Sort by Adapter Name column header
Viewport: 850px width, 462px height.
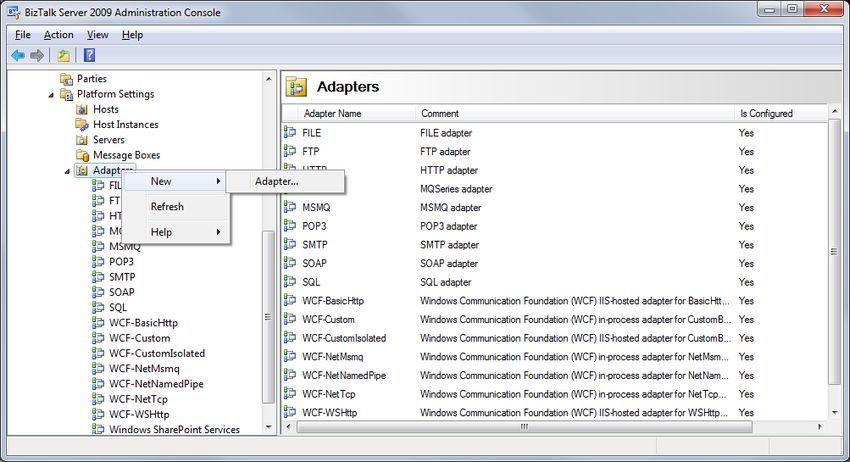point(357,113)
